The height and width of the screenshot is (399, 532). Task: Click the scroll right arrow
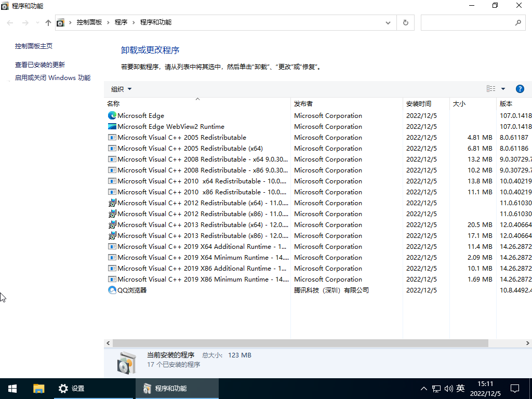tap(528, 343)
